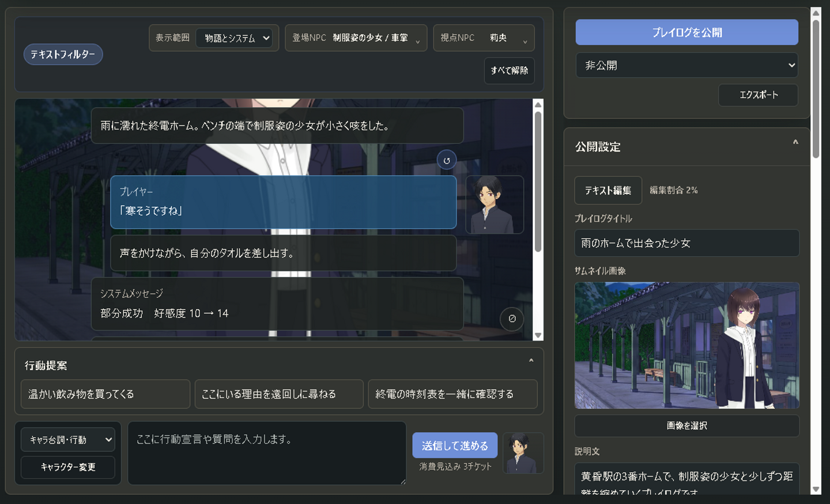The height and width of the screenshot is (504, 830).
Task: Click the right panel scrollbar up arrow
Action: click(816, 13)
